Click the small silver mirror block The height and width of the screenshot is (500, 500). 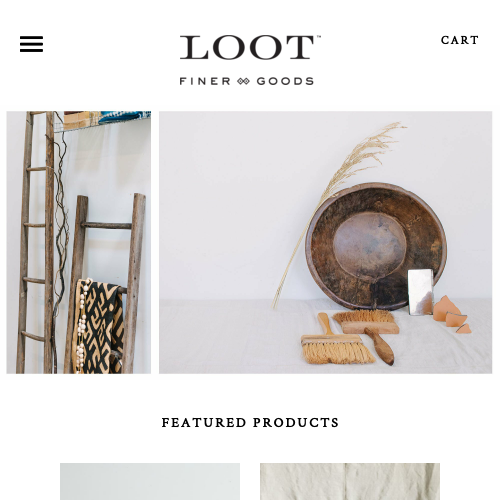coord(421,292)
